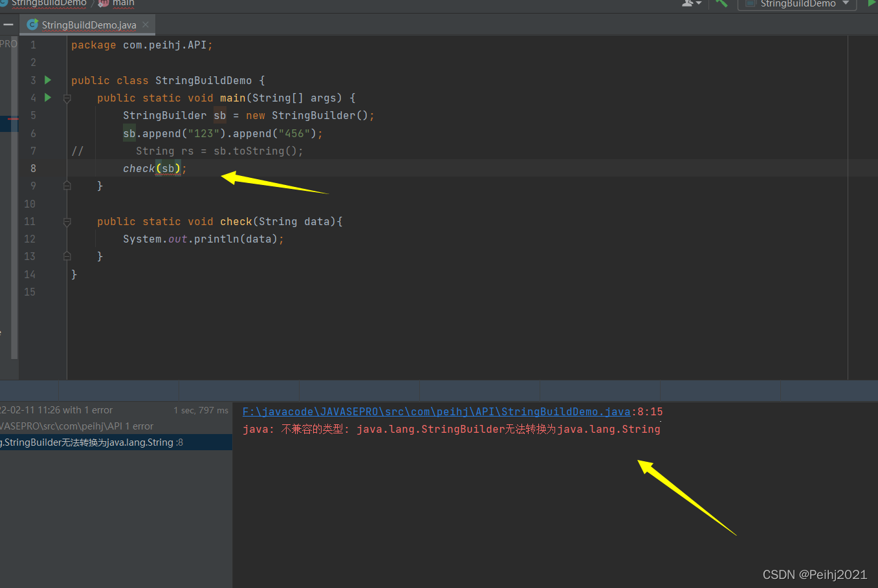
Task: Click the String data parameter on line 11
Action: [294, 222]
